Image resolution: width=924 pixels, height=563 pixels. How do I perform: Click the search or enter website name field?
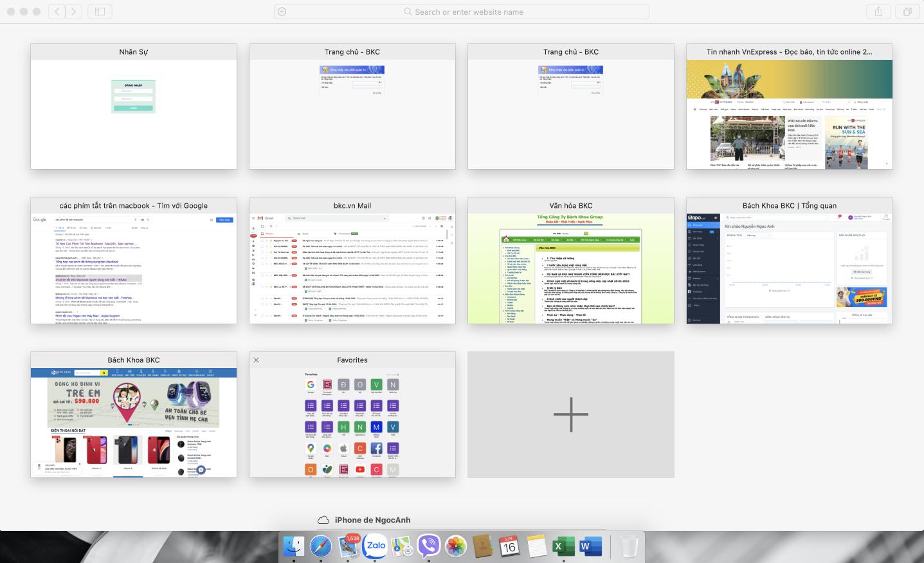[x=469, y=12]
